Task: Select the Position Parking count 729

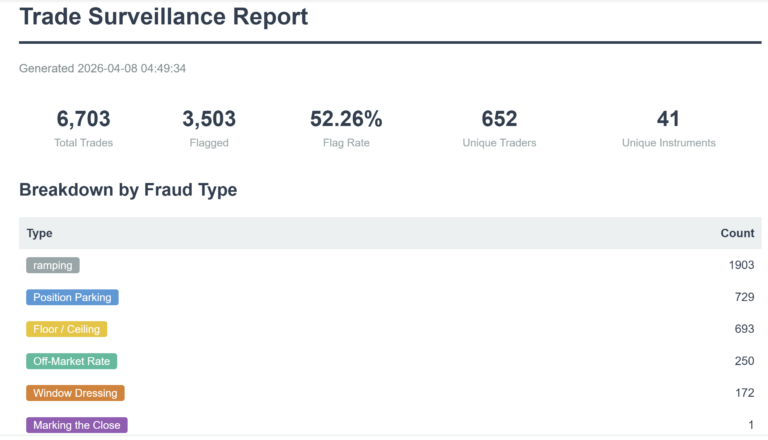Action: [744, 297]
